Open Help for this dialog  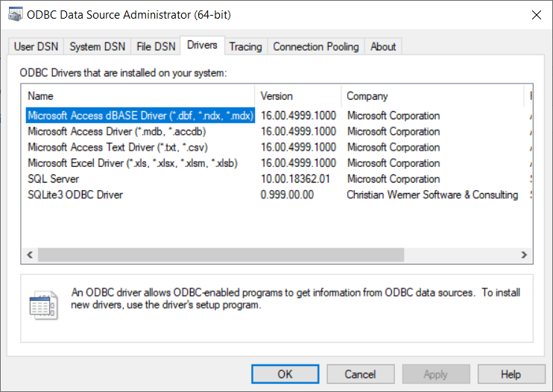coord(511,374)
